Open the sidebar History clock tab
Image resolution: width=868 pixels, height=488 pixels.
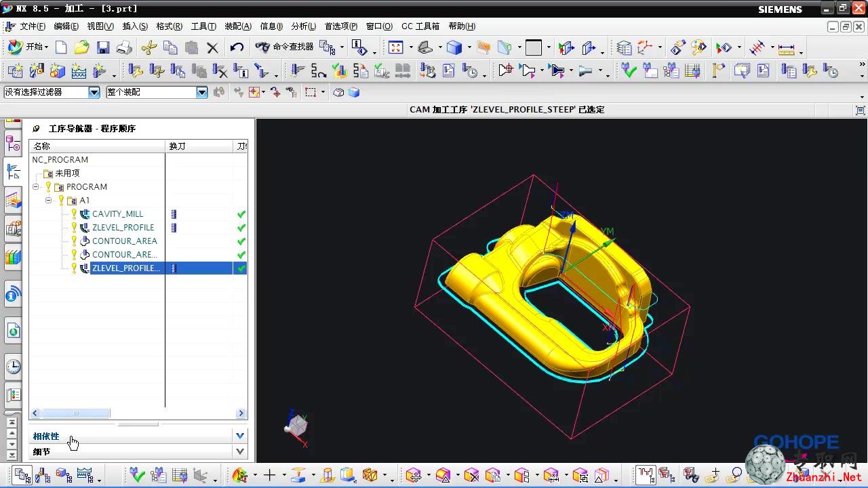click(x=13, y=367)
